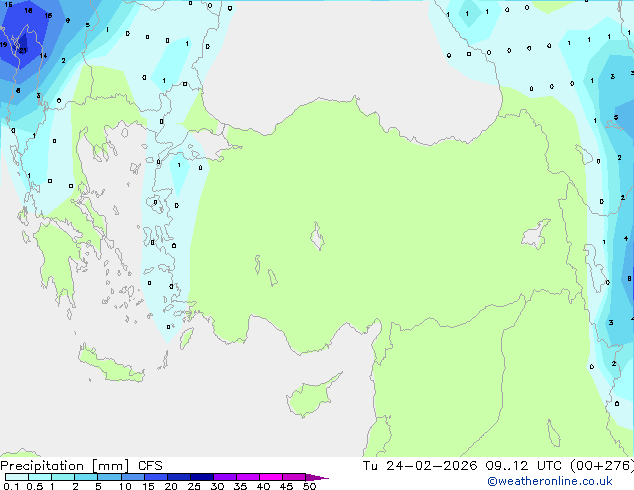This screenshot has height=490, width=634.
Task: Click the purple over-50 arrow on legend
Action: click(x=317, y=477)
